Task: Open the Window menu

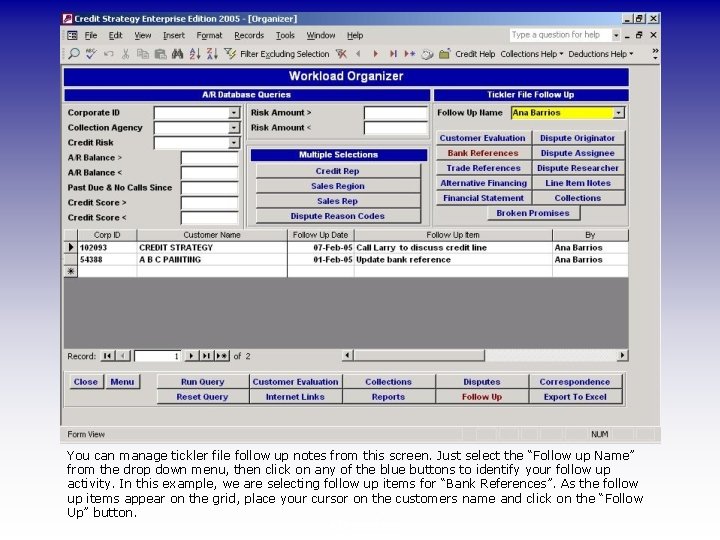Action: 321,35
